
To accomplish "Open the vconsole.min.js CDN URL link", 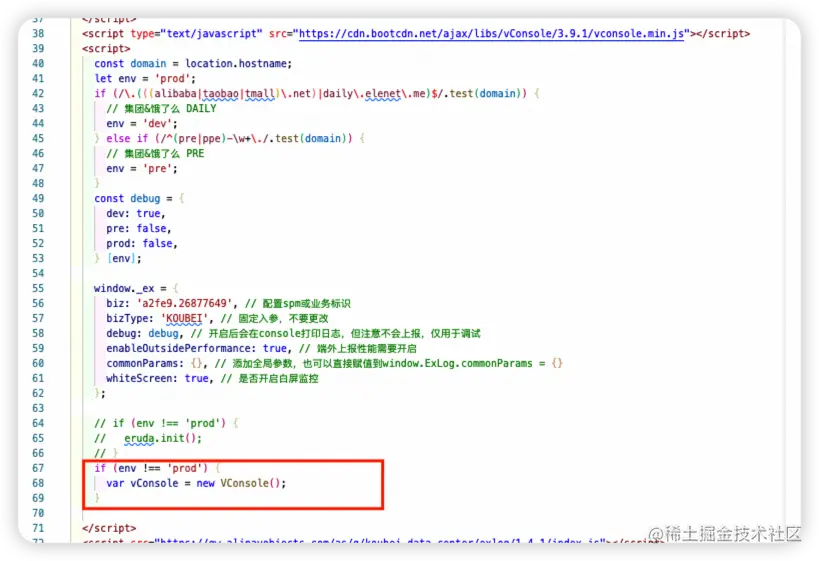I will 491,34.
